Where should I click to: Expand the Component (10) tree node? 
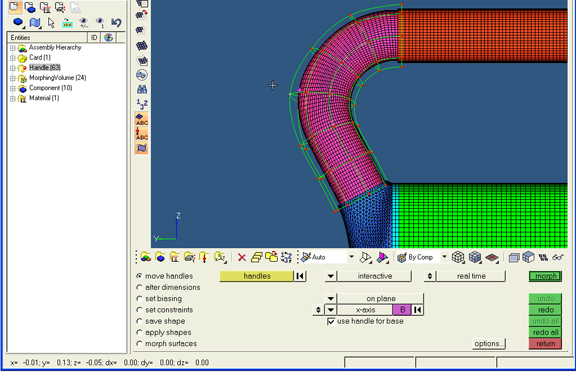pyautogui.click(x=12, y=88)
